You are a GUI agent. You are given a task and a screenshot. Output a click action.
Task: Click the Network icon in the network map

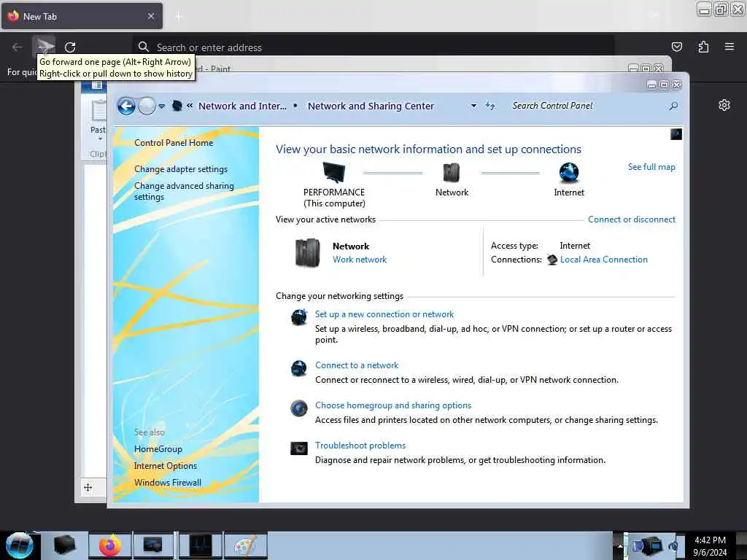[451, 172]
